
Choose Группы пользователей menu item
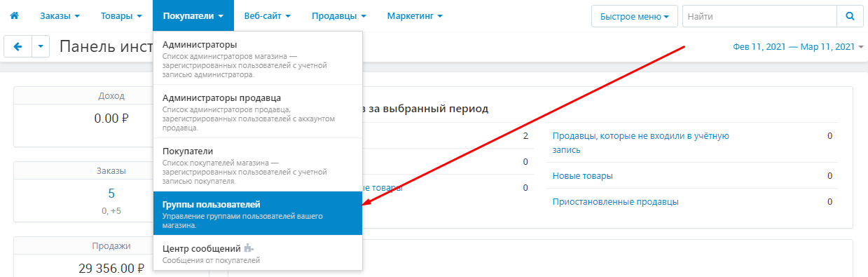[257, 214]
